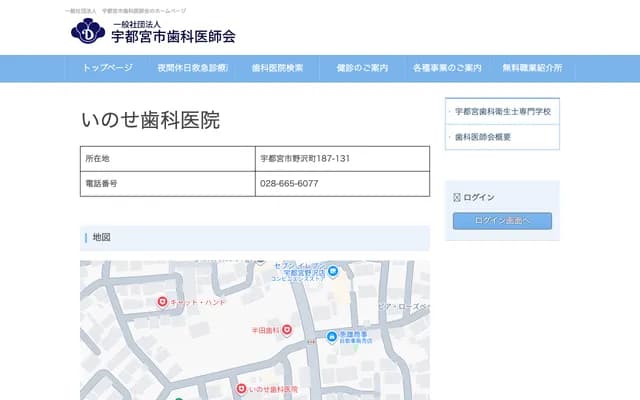Click the login icon beside ログイン

click(457, 197)
